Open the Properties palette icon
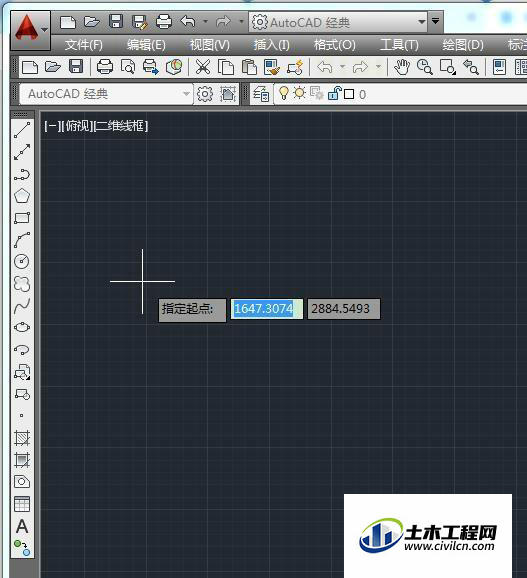This screenshot has height=578, width=527. pyautogui.click(x=499, y=67)
